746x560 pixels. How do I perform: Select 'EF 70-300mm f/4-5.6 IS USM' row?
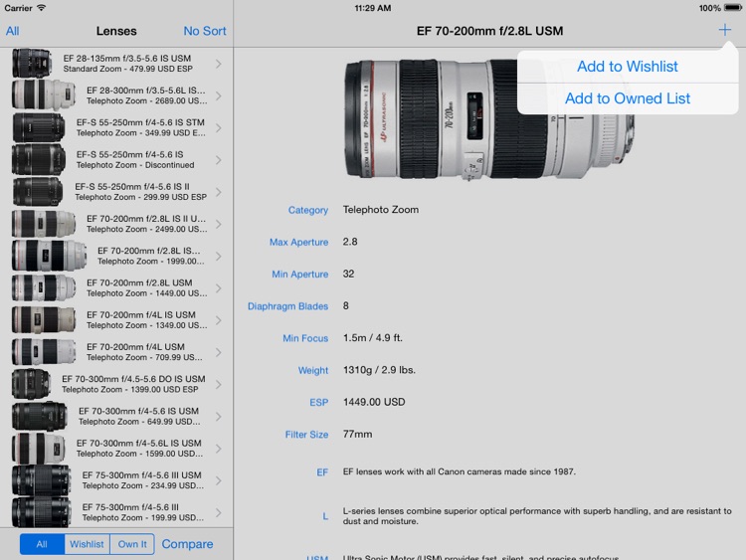(116, 417)
